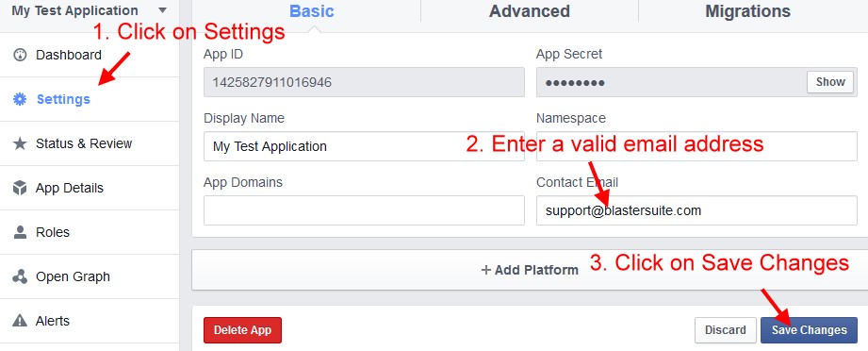
Task: Expand the Add Platform section
Action: tap(530, 270)
